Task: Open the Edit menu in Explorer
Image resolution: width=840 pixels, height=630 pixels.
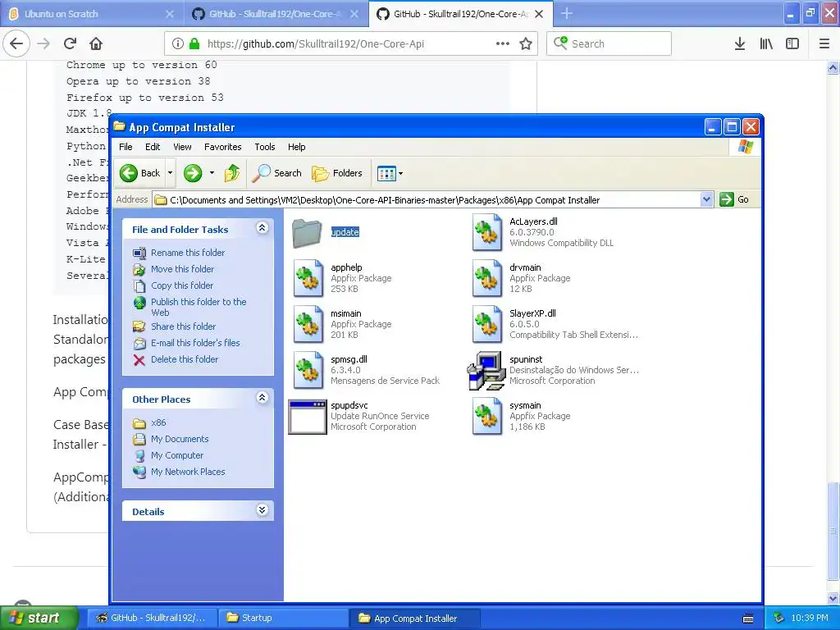Action: pos(152,147)
